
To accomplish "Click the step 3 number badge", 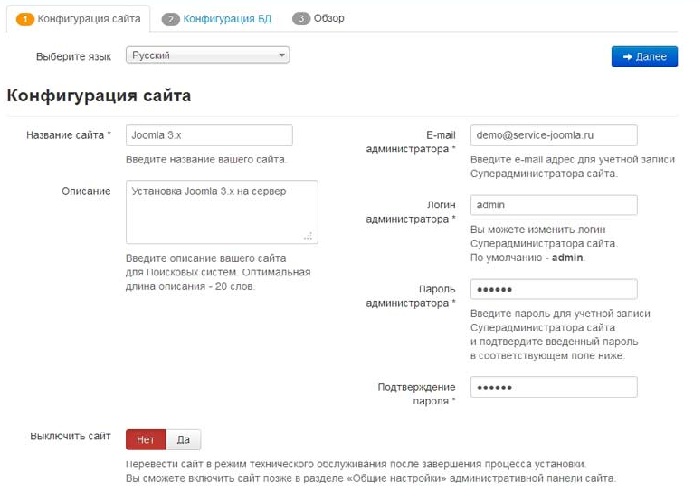I will point(300,18).
